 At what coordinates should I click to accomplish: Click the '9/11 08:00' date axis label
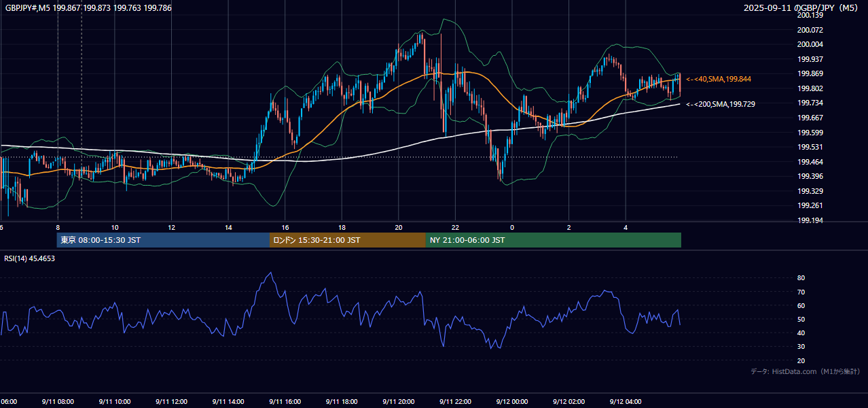click(x=58, y=402)
